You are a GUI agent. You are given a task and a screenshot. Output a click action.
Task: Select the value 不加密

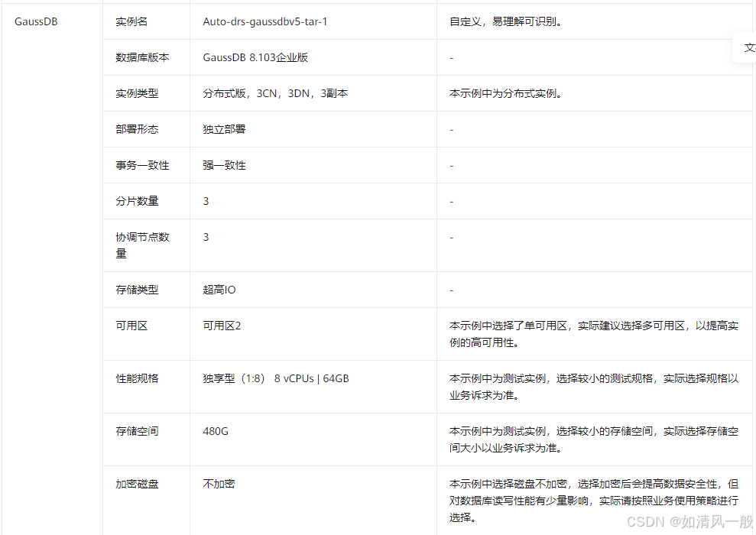click(219, 484)
